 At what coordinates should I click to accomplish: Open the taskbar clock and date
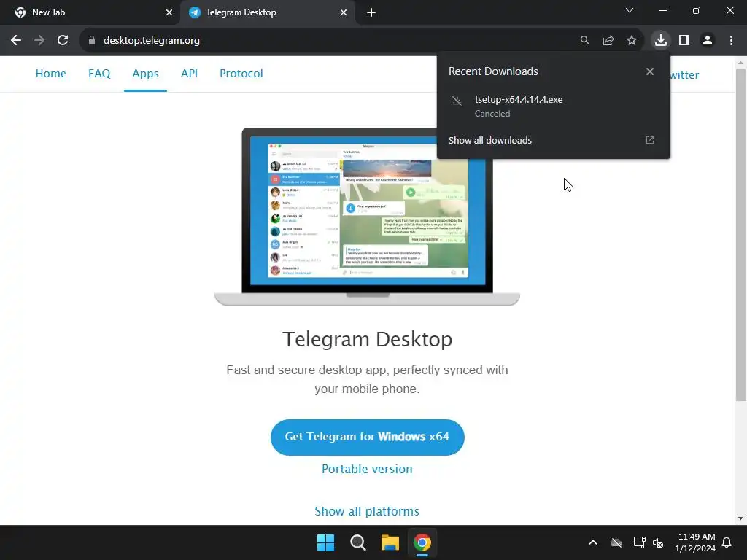pyautogui.click(x=695, y=542)
